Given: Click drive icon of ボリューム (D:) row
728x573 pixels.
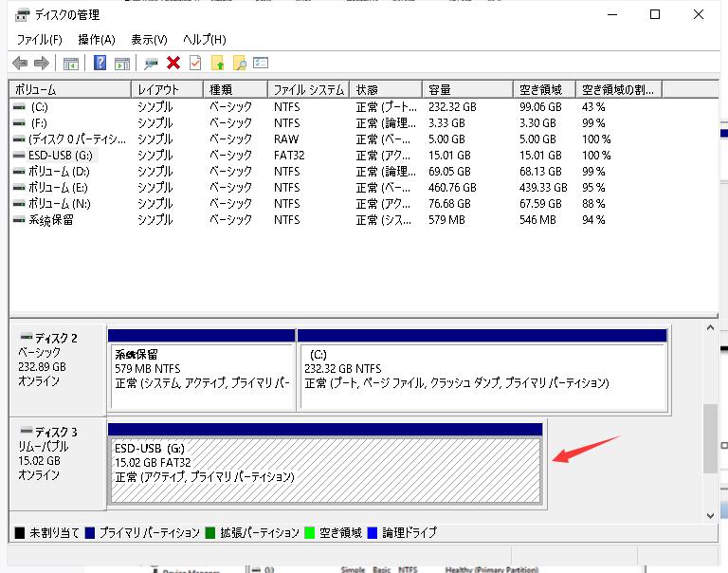Looking at the screenshot, I should point(19,172).
